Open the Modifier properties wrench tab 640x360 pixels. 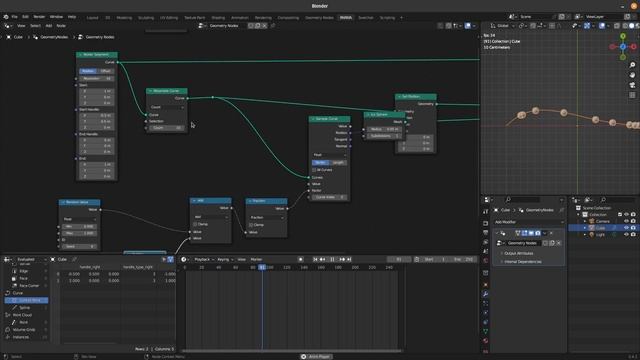pyautogui.click(x=485, y=294)
